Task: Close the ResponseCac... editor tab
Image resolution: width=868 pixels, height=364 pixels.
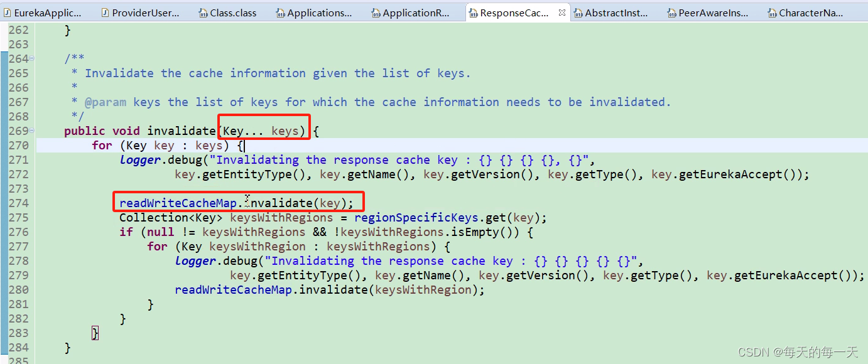Action: (x=561, y=13)
